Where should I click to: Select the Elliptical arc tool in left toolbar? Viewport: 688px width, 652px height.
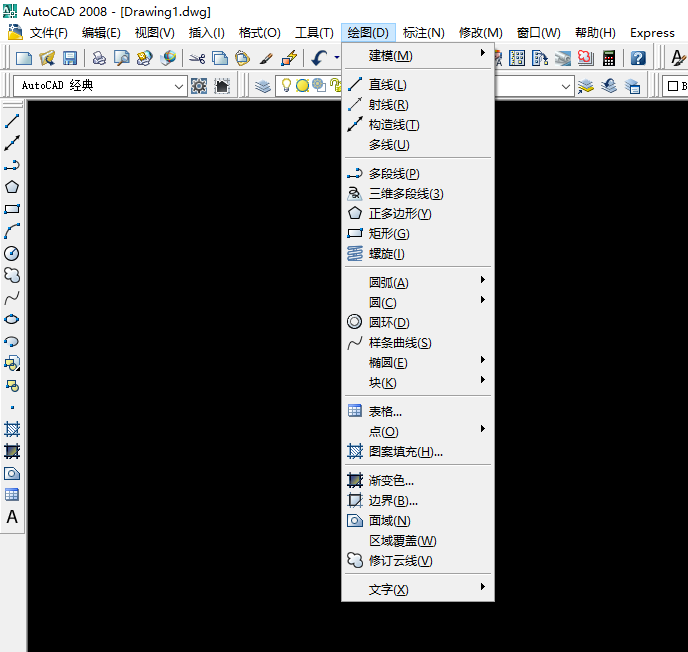click(12, 341)
